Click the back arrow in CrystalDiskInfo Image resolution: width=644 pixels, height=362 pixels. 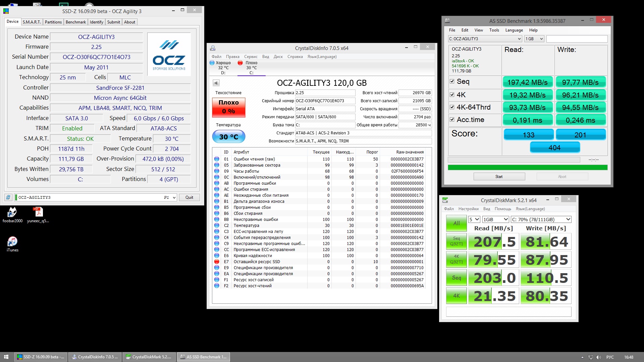(216, 83)
